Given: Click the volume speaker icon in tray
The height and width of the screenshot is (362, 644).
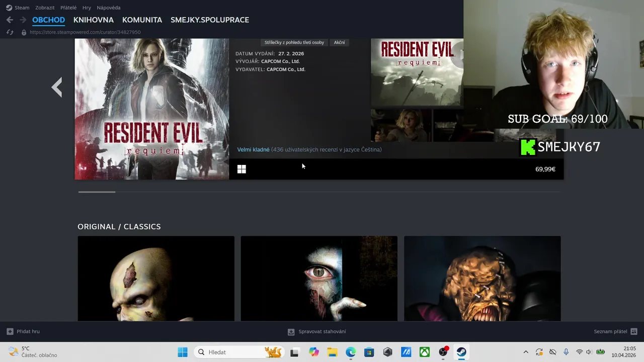Looking at the screenshot, I should click(589, 352).
